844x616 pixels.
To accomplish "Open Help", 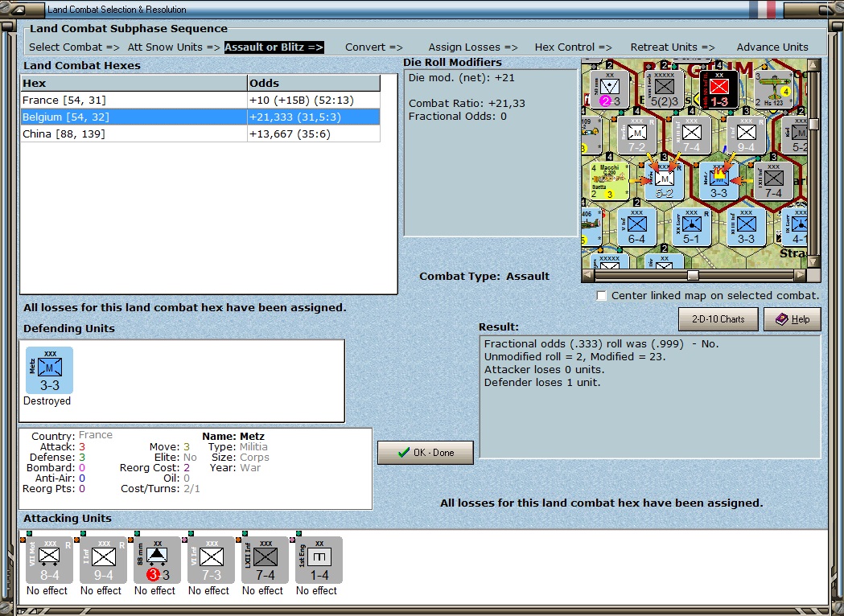I will pyautogui.click(x=793, y=319).
